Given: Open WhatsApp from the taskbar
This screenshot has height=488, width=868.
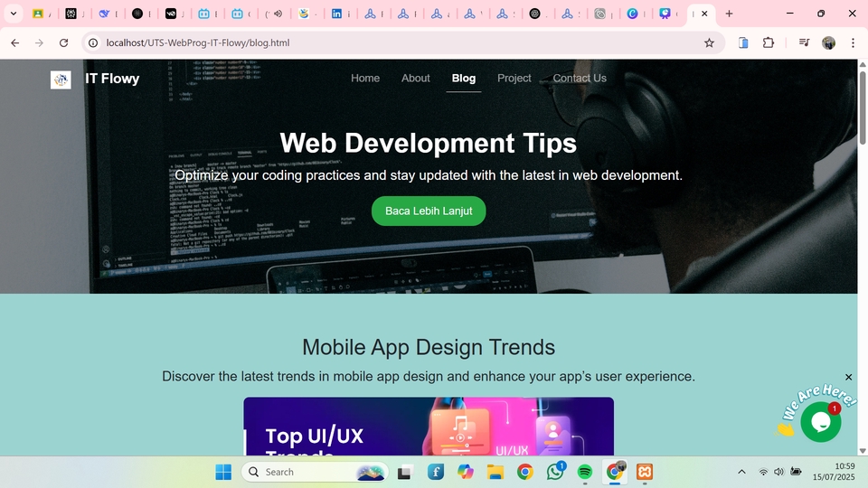Looking at the screenshot, I should coord(555,472).
